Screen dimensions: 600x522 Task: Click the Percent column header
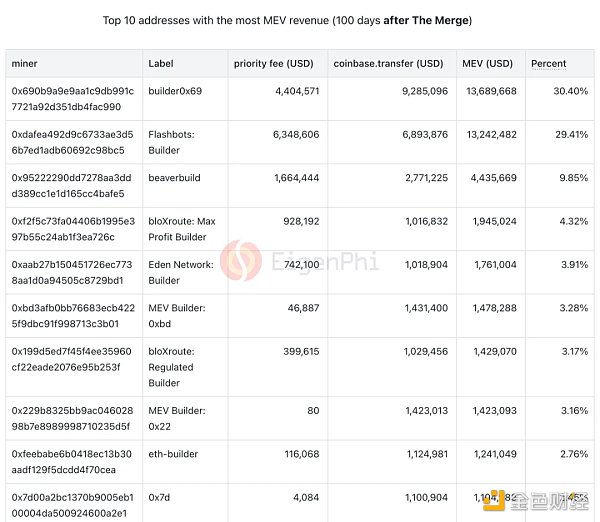point(549,63)
